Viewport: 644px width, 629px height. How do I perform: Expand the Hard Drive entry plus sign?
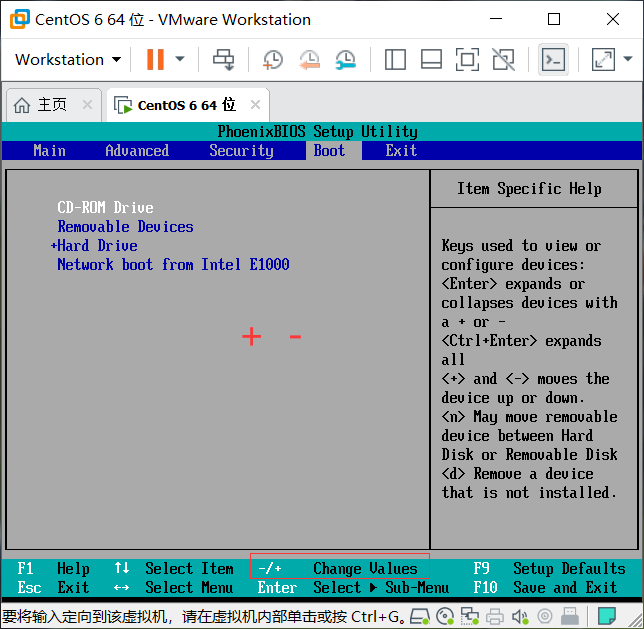[53, 246]
